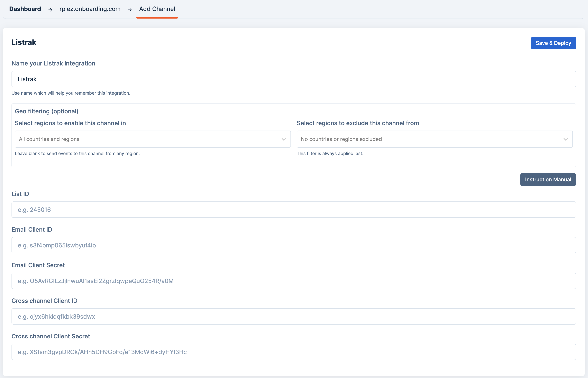Select the Add Channel tab
Image resolution: width=588 pixels, height=378 pixels.
[157, 9]
